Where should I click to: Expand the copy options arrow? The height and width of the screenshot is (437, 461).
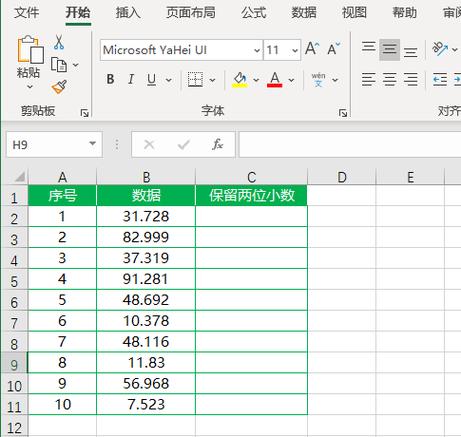coord(76,65)
